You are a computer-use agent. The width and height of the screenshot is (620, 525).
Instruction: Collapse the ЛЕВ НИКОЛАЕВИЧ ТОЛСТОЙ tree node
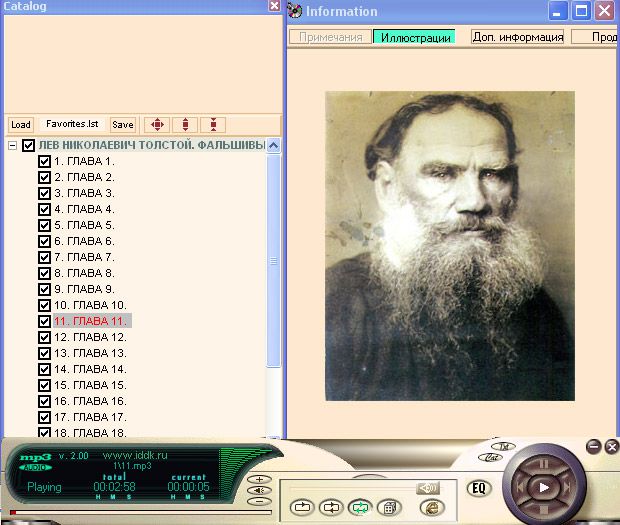(x=12, y=145)
